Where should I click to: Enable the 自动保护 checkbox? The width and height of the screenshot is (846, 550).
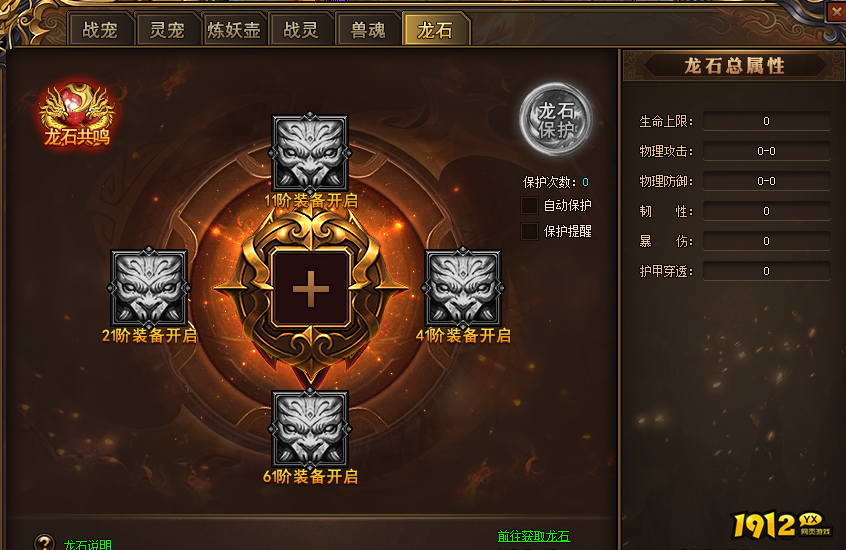coord(529,206)
